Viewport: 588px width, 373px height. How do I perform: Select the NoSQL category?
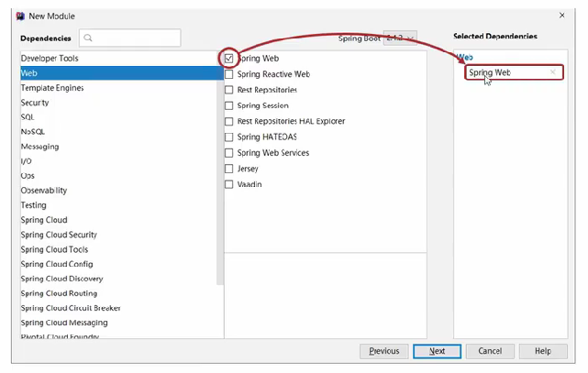point(120,131)
